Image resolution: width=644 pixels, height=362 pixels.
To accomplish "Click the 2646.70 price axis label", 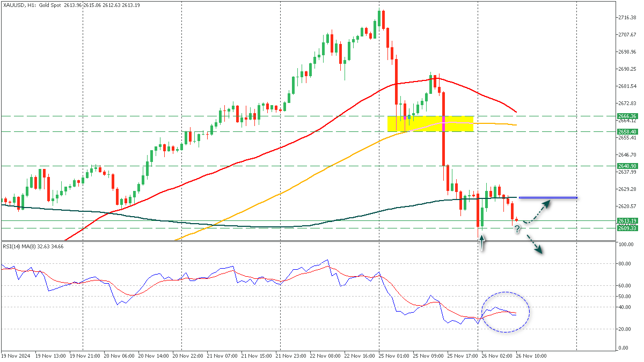I will (628, 155).
